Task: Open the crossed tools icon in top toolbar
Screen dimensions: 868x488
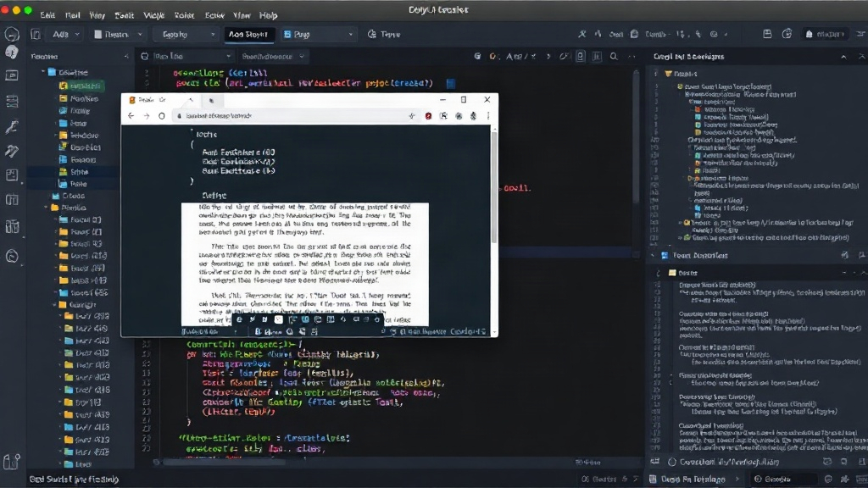Action: click(581, 34)
